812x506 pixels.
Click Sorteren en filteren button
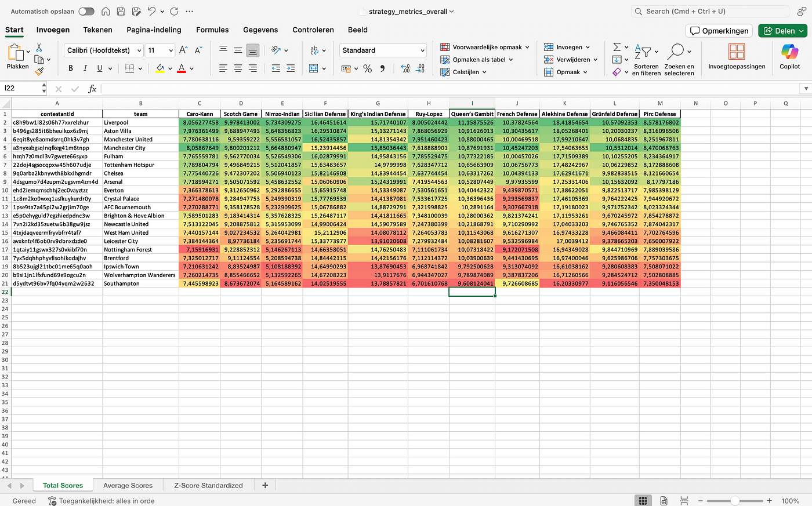pos(646,60)
